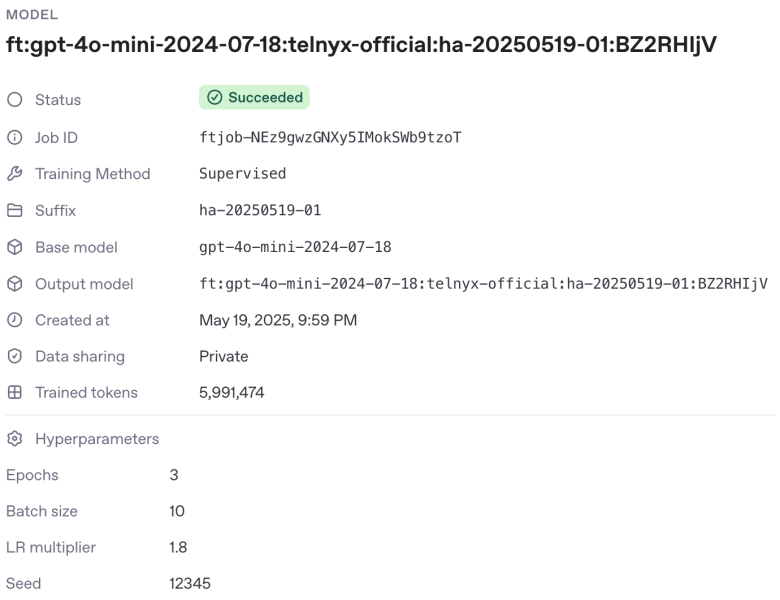Click the Output model name text
This screenshot has width=780, height=600.
click(484, 284)
